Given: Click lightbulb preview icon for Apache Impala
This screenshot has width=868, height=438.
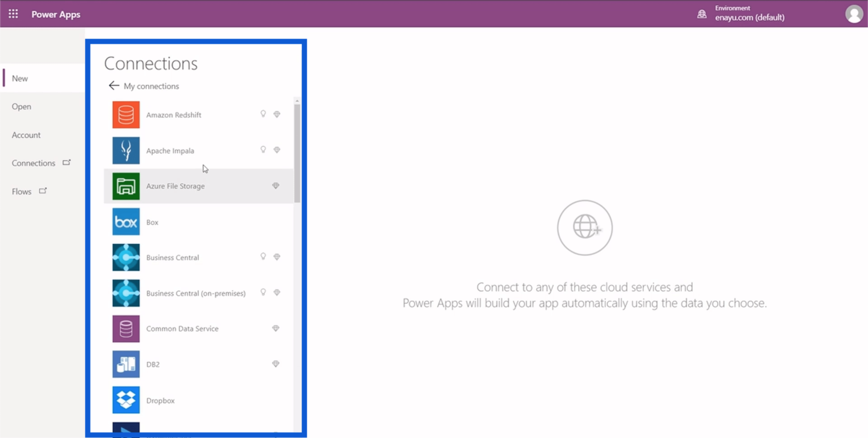Looking at the screenshot, I should pyautogui.click(x=263, y=149).
